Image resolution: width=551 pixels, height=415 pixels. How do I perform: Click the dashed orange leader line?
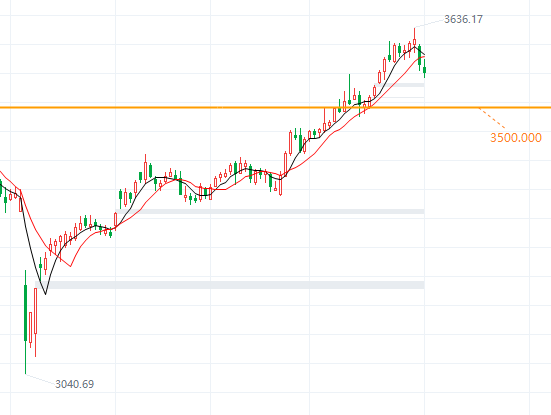pos(493,118)
